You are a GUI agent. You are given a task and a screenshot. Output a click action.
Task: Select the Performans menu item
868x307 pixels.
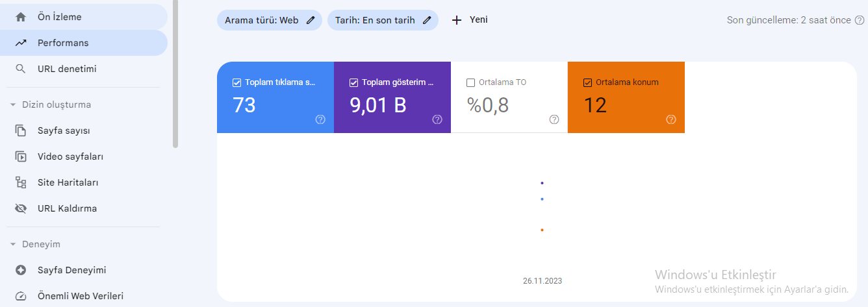point(84,43)
